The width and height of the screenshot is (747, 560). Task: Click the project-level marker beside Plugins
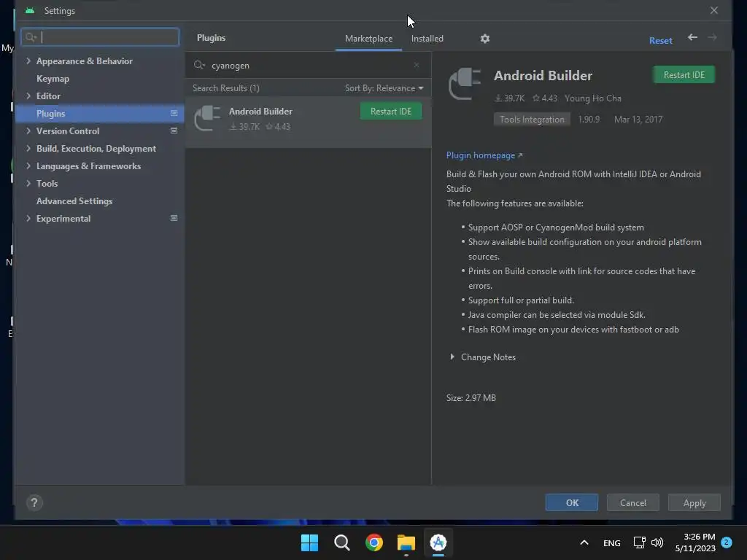tap(174, 113)
